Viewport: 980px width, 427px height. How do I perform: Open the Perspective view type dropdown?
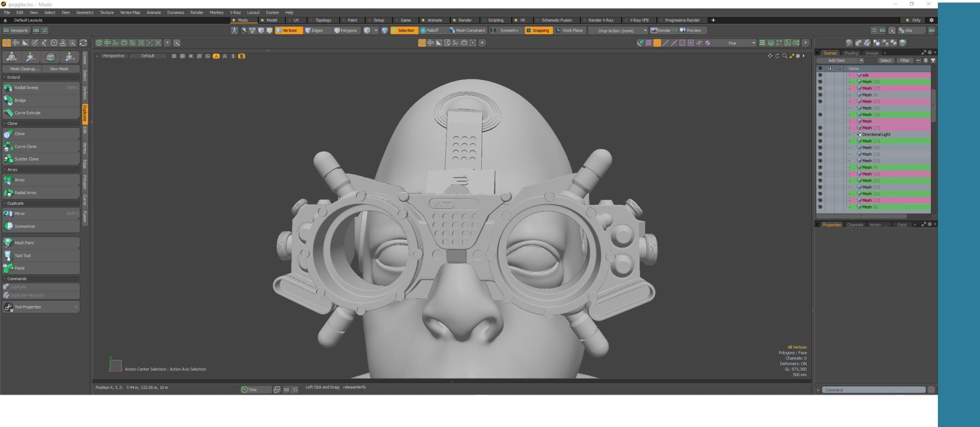(x=113, y=56)
